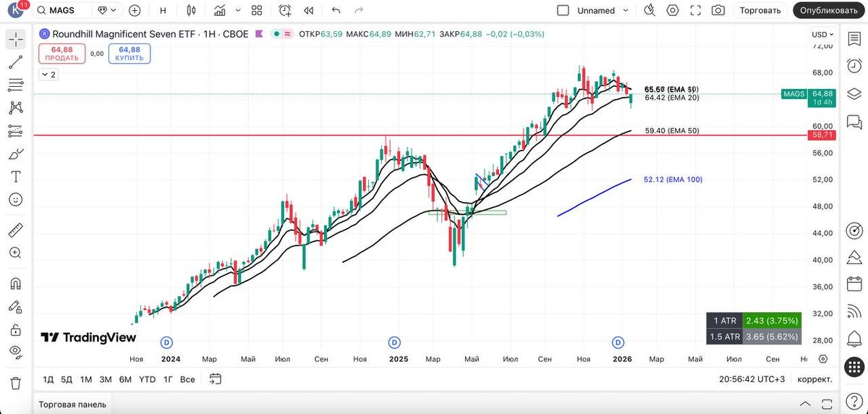This screenshot has width=868, height=414.
Task: Hide all drawings with eye icon
Action: point(15,352)
